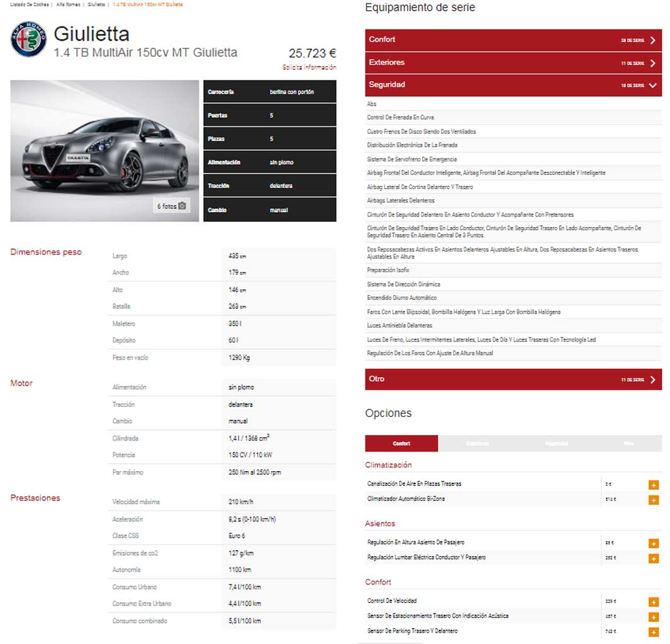Open the Giulietta breadcrumb link

(x=96, y=4)
